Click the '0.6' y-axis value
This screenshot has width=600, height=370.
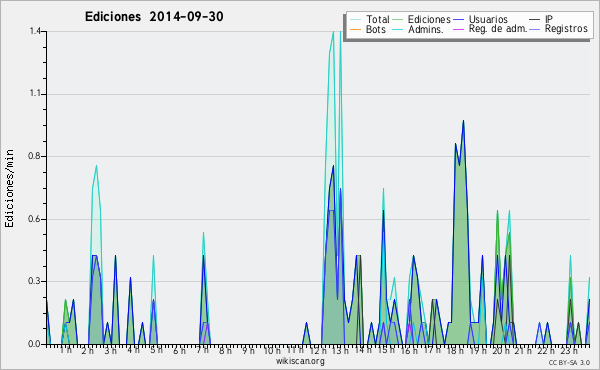pos(35,219)
